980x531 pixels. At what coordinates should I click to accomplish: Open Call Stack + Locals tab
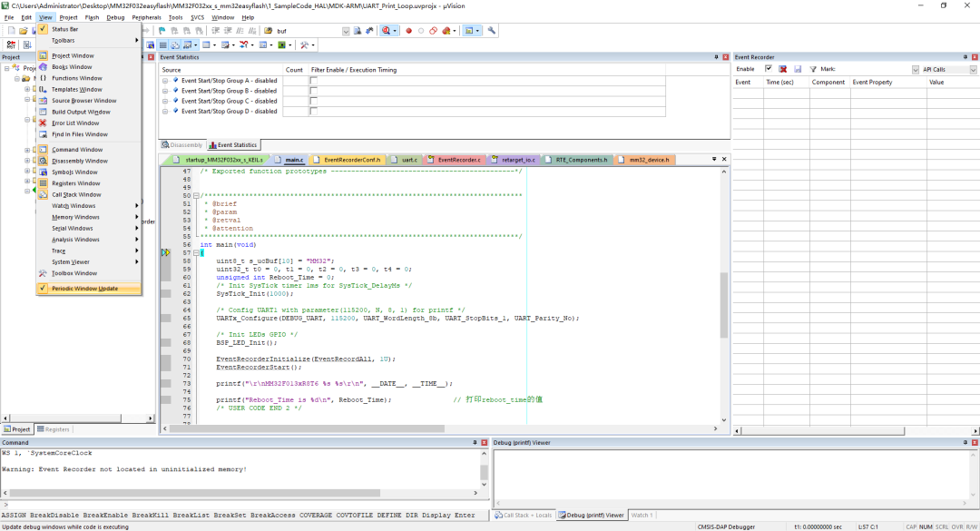[523, 516]
